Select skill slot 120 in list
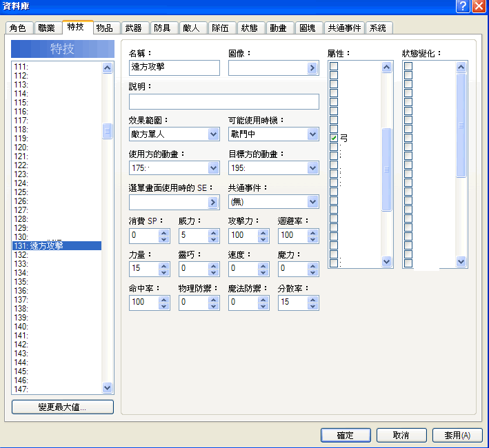489x448 pixels. click(57, 147)
